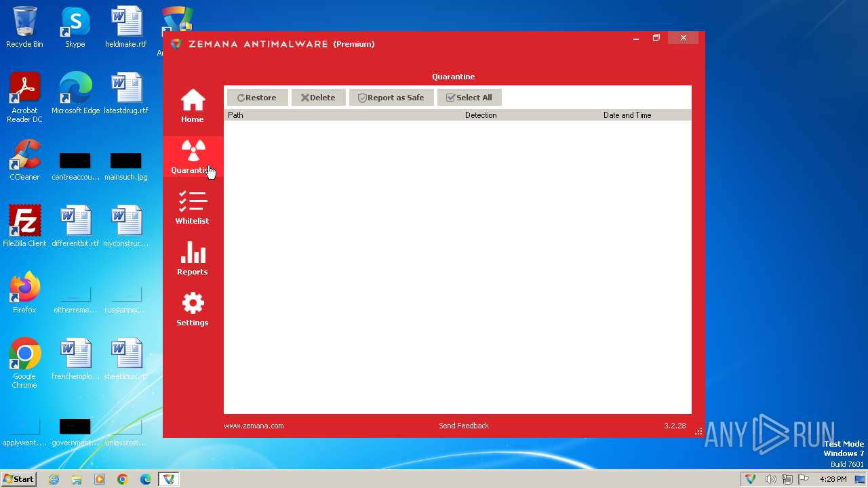Click the Restore button
Viewport: 868px width, 488px height.
257,98
